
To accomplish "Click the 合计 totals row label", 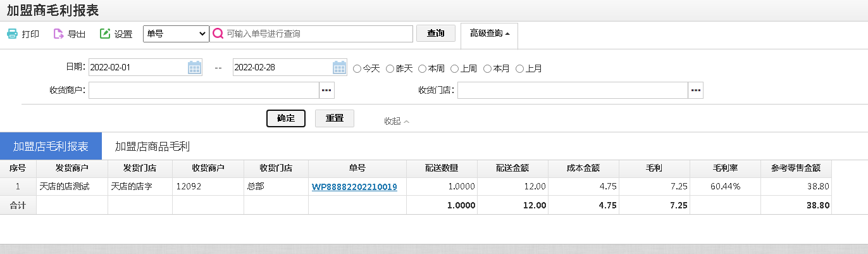I will tap(18, 205).
